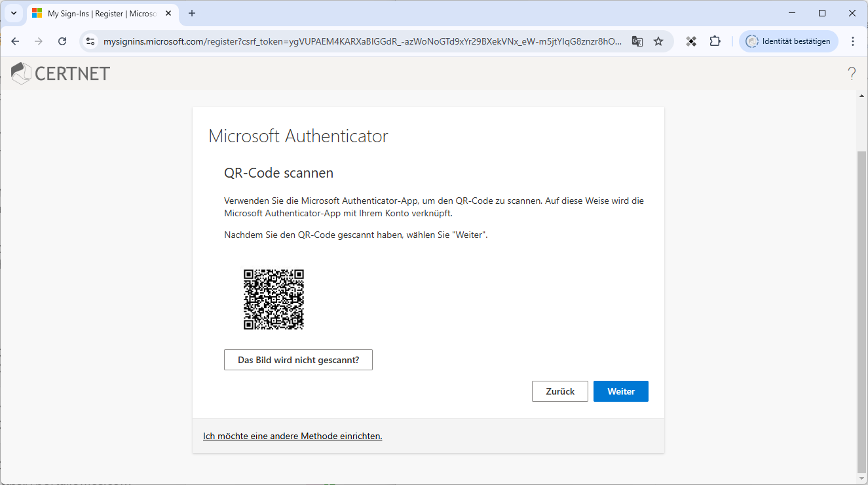
Task: Close the My Sign-Ins tab
Action: pos(168,13)
